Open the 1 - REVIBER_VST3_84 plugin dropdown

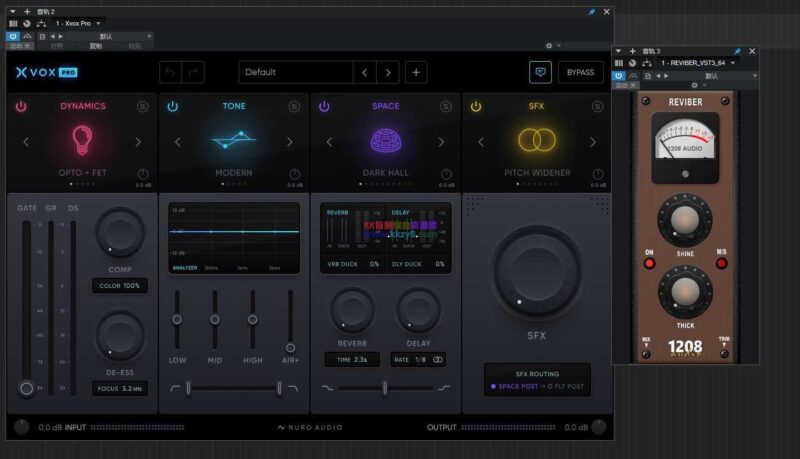[x=697, y=63]
